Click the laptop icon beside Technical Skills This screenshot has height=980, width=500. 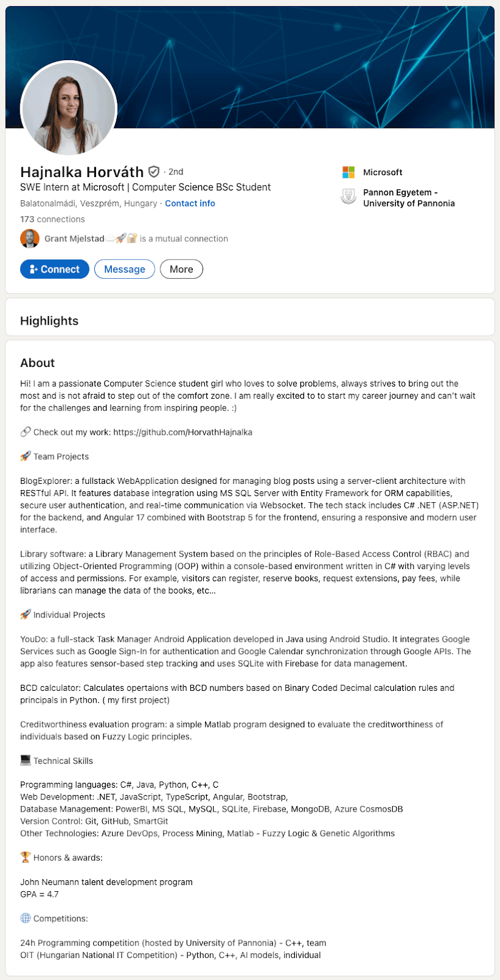point(26,760)
